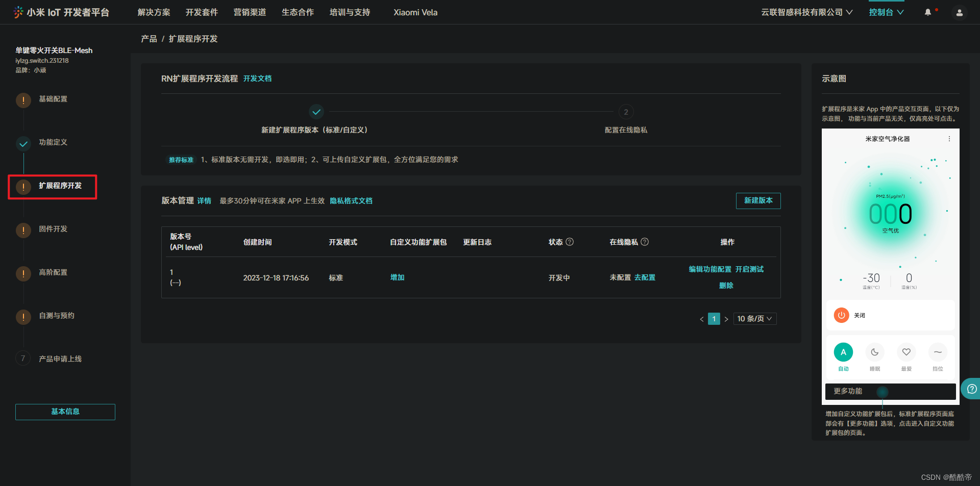Select the 睡眠 moon icon in preview
The width and height of the screenshot is (980, 486).
click(x=875, y=352)
